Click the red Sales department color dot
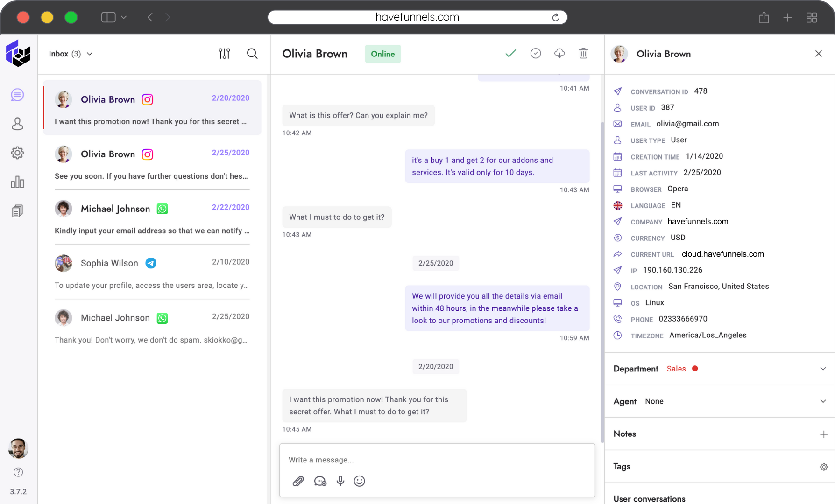The height and width of the screenshot is (504, 835). click(695, 369)
